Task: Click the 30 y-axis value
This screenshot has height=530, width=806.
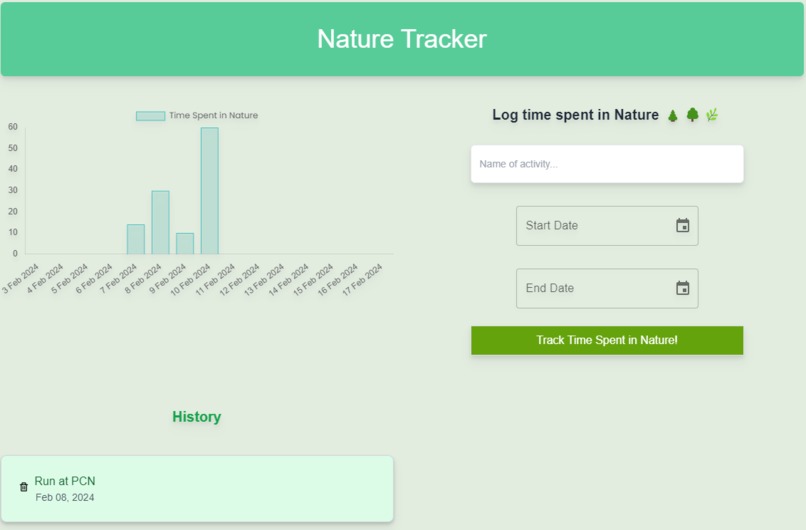Action: point(12,190)
